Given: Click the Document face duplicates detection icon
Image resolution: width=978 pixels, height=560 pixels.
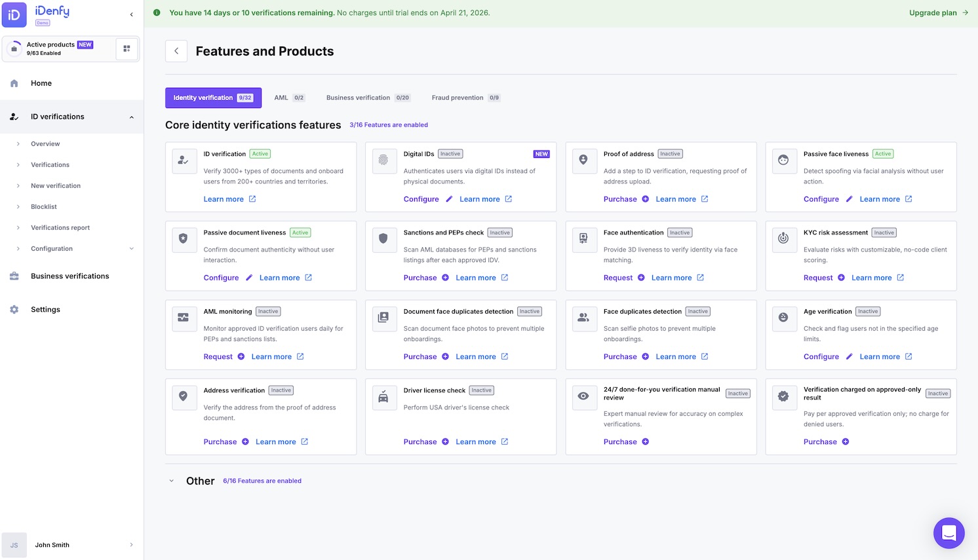Looking at the screenshot, I should point(383,318).
